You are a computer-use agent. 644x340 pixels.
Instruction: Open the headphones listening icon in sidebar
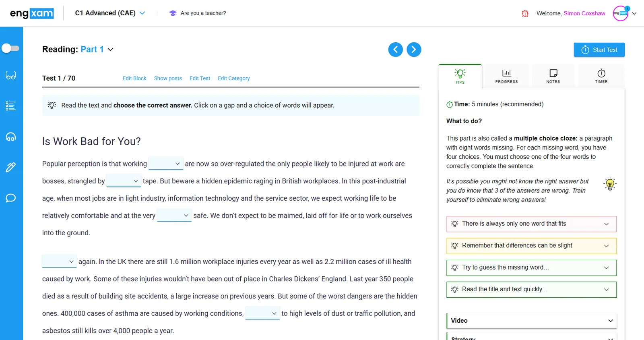[11, 137]
